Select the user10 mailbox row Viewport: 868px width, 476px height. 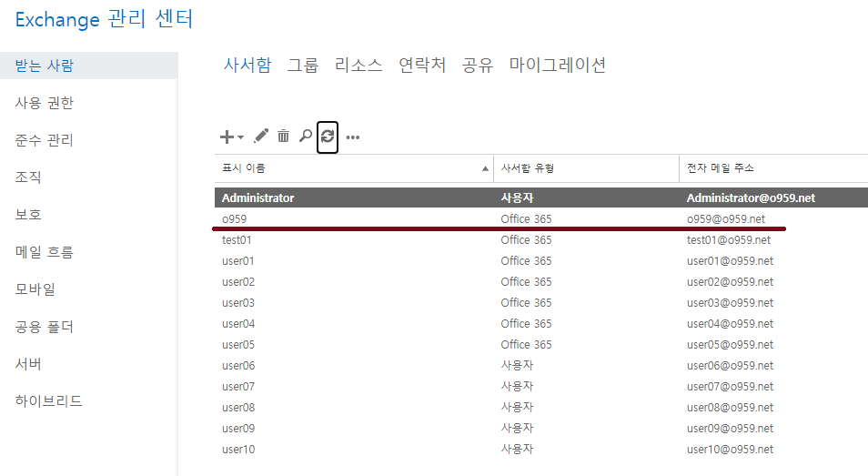pyautogui.click(x=541, y=450)
